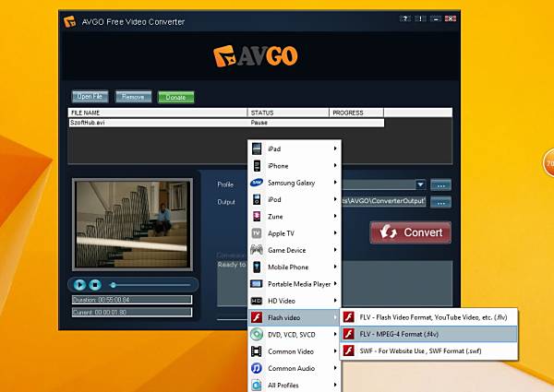The image size is (554, 392).
Task: Click the Common Video filmstrip icon
Action: pos(257,351)
